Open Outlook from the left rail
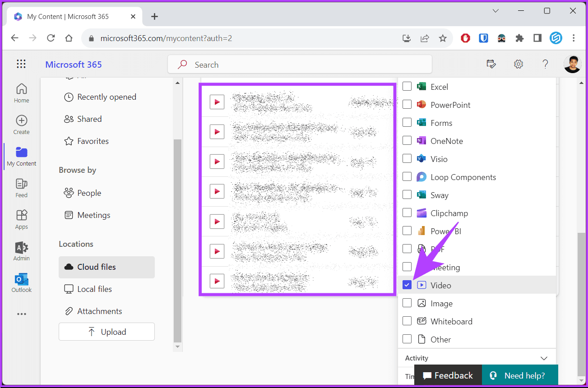 (x=21, y=283)
